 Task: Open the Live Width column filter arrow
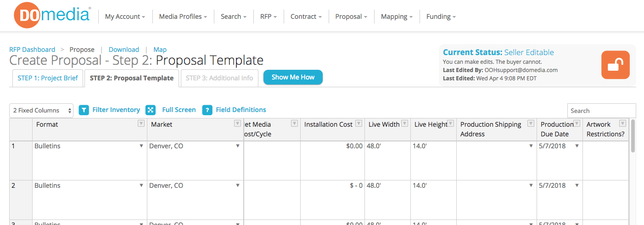pos(404,123)
